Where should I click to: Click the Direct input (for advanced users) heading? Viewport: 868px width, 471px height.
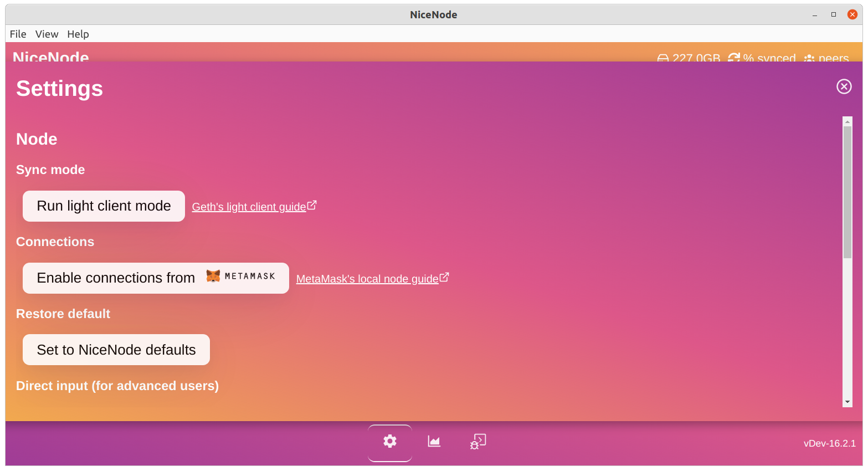[117, 386]
